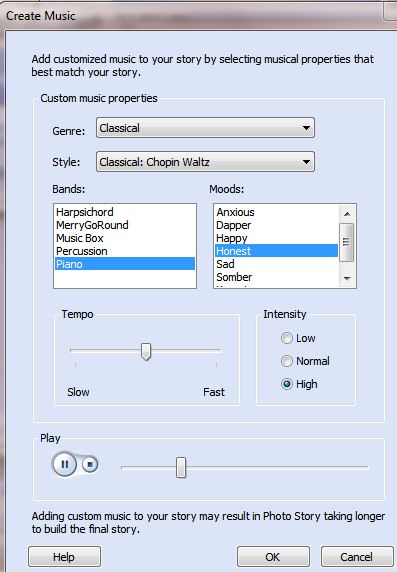397x572 pixels.
Task: Pause the music preview playback
Action: pos(65,464)
